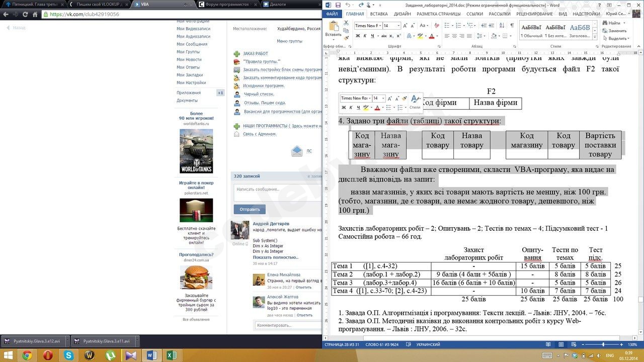Screen dimensions: 644x362
Task: Click the Sort A-Z icon in the ribbon
Action: [x=501, y=25]
